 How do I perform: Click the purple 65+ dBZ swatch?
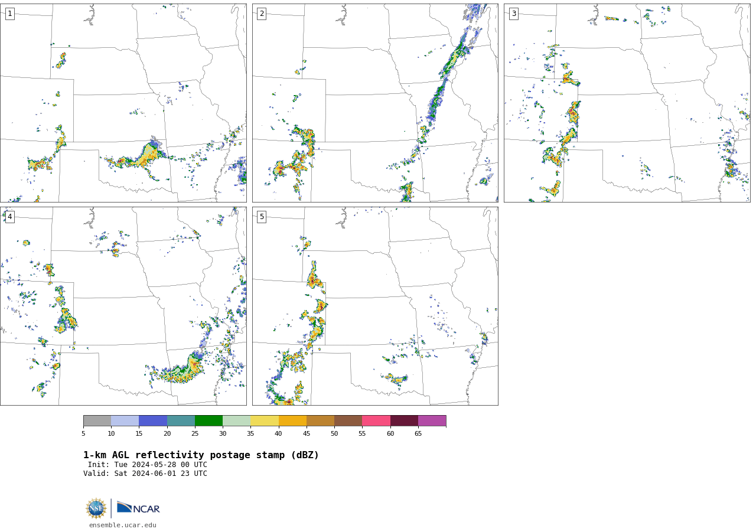point(432,421)
